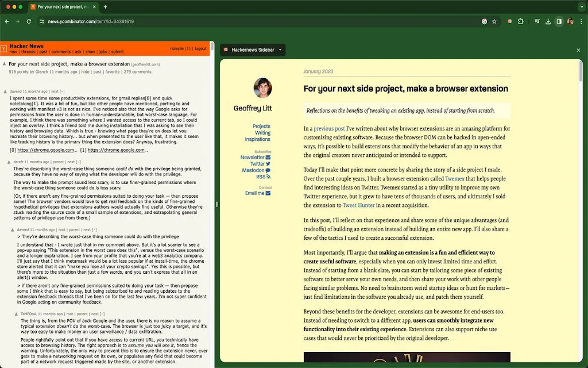This screenshot has width=588, height=368.
Task: Open site information icon in address bar
Action: pos(41,21)
